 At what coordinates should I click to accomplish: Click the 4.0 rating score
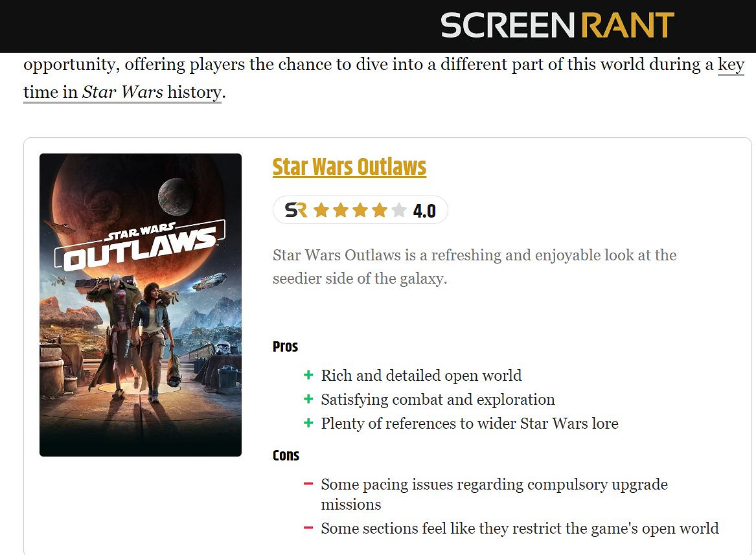pyautogui.click(x=424, y=211)
